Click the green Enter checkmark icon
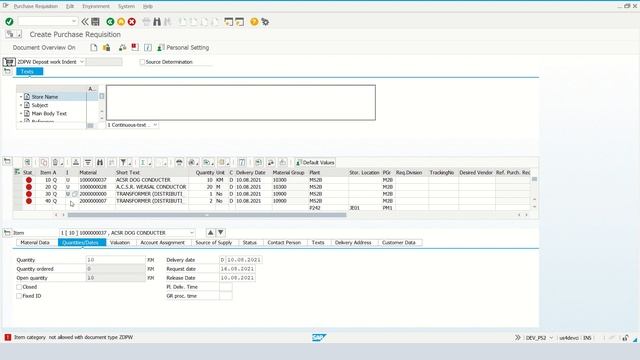Viewport: 640px width, 360px height. (9, 22)
